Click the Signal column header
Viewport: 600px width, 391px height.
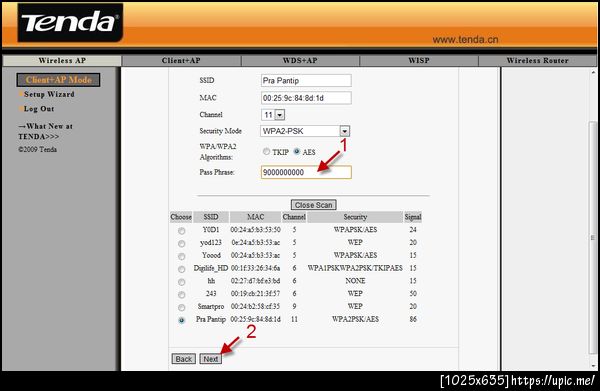point(413,217)
